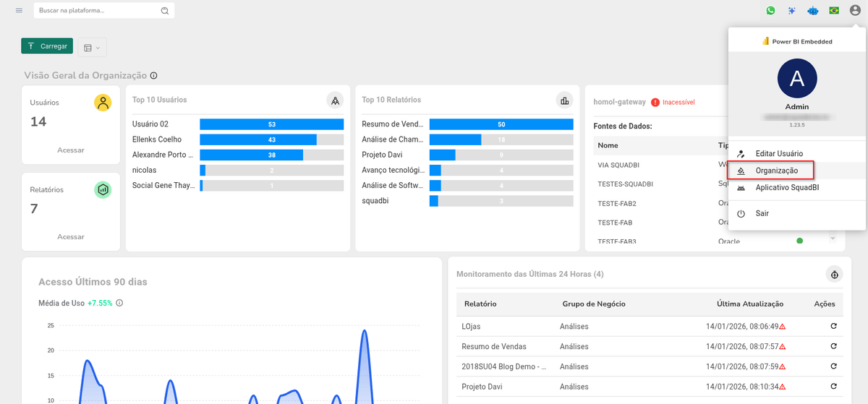Collapse the user account menu via avatar icon

point(855,11)
